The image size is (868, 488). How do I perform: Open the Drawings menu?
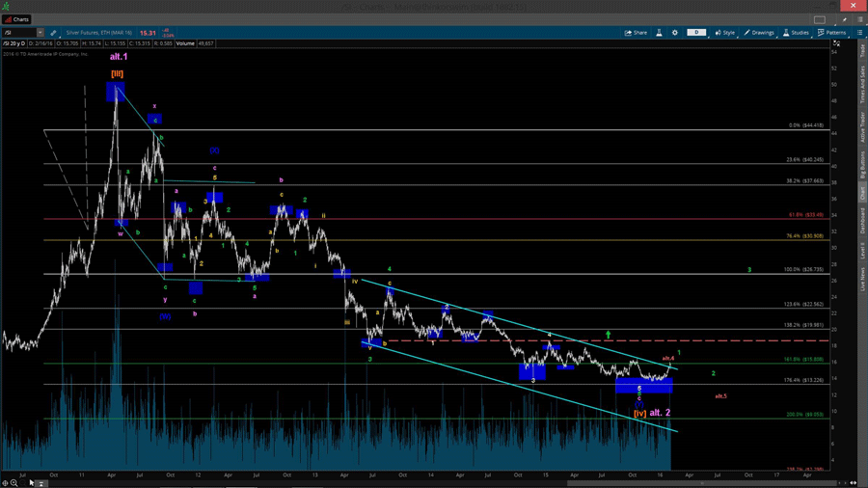[759, 33]
